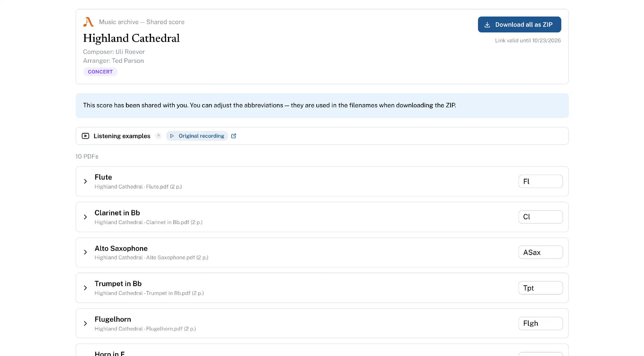The image size is (644, 356).
Task: Click 'Highland Cathedral - Flugelhorn.pdf' filename
Action: (139, 329)
